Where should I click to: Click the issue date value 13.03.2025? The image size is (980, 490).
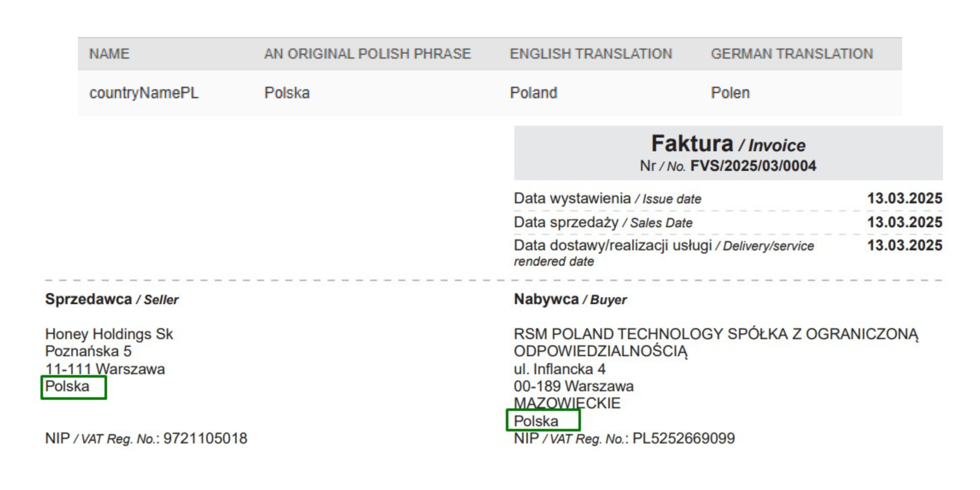click(x=904, y=199)
